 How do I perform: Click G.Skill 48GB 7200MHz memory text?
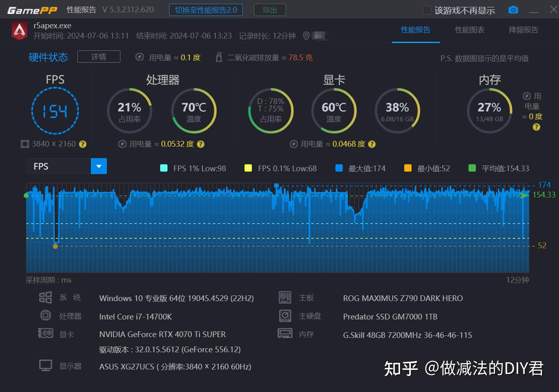407,335
